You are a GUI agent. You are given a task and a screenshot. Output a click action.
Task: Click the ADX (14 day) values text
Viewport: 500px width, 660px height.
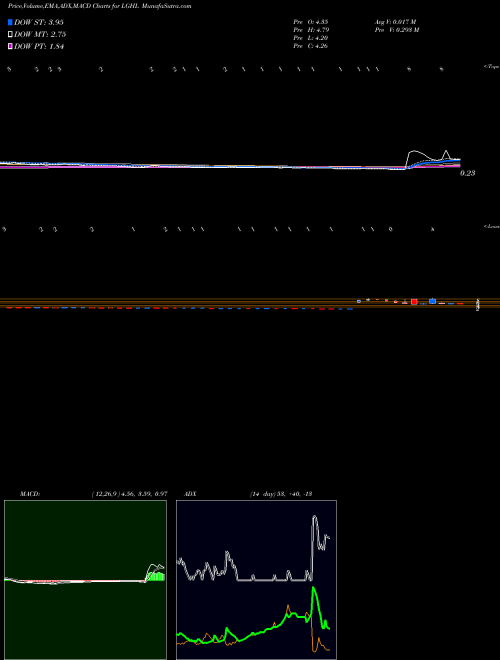coord(280,494)
